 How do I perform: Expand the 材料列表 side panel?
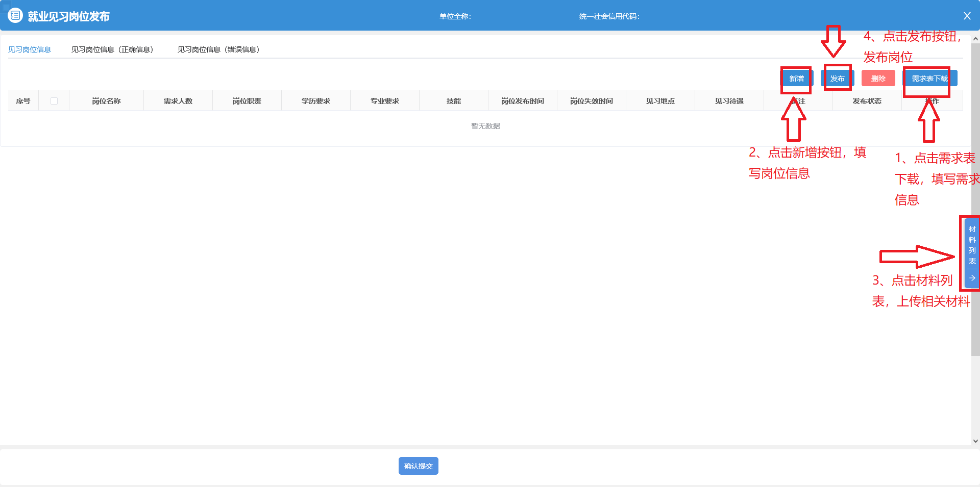click(x=972, y=245)
